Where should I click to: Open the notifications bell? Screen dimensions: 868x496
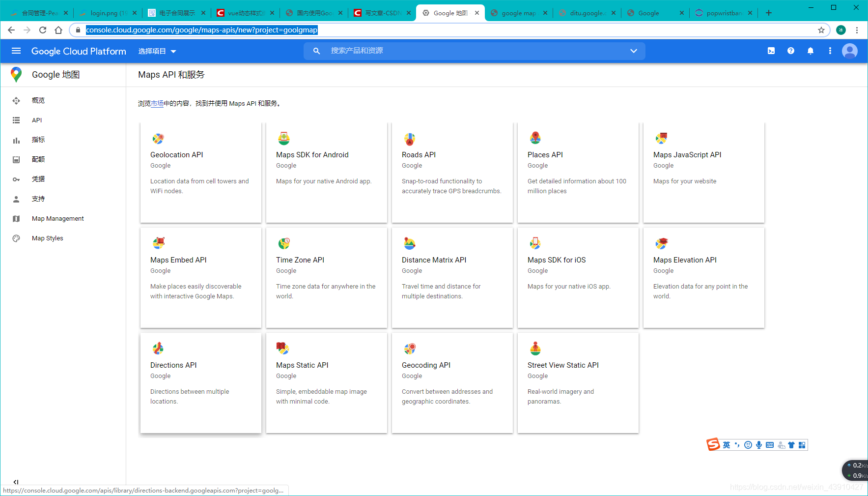coord(811,51)
